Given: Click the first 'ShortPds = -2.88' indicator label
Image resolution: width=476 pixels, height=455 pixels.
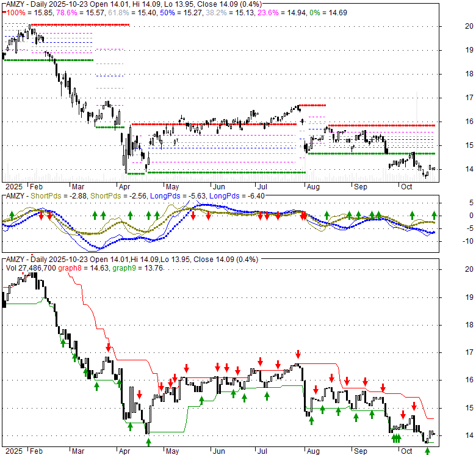Looking at the screenshot, I should 59,196.
